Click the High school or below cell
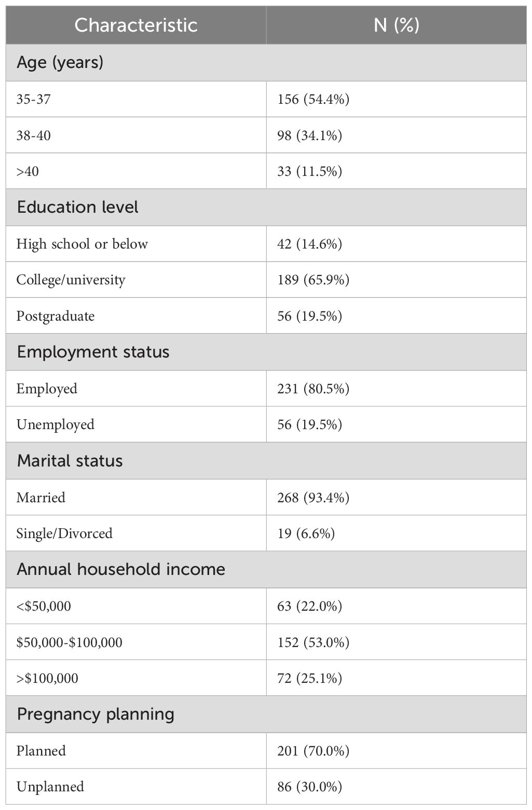The image size is (532, 810). (x=82, y=244)
